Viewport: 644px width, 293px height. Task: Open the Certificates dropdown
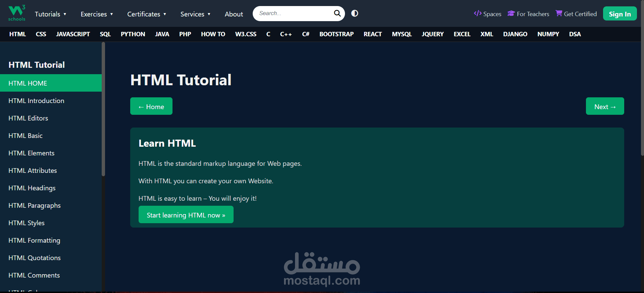coord(147,14)
